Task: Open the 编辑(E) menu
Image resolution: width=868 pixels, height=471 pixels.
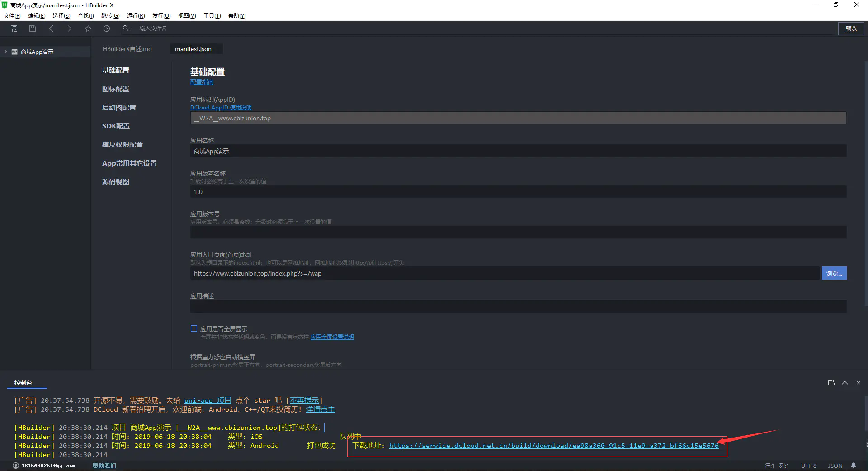Action: click(37, 15)
